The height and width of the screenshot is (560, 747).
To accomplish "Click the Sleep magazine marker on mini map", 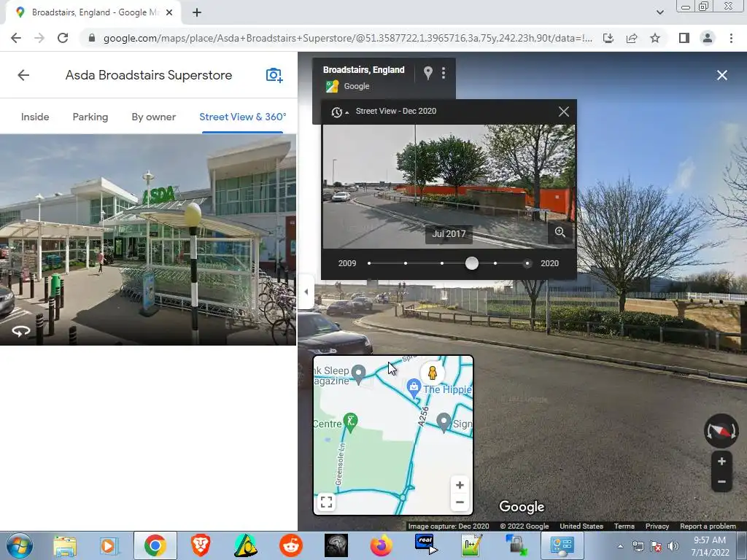I will click(x=358, y=373).
